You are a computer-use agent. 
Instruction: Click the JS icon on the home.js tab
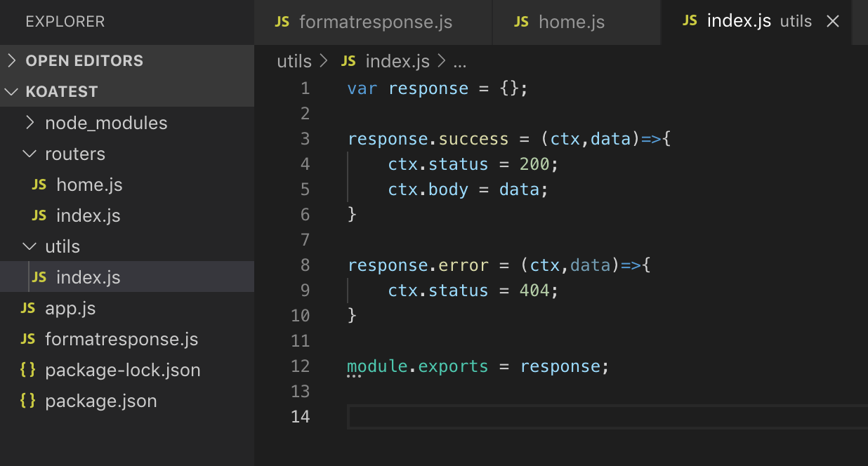(x=521, y=22)
